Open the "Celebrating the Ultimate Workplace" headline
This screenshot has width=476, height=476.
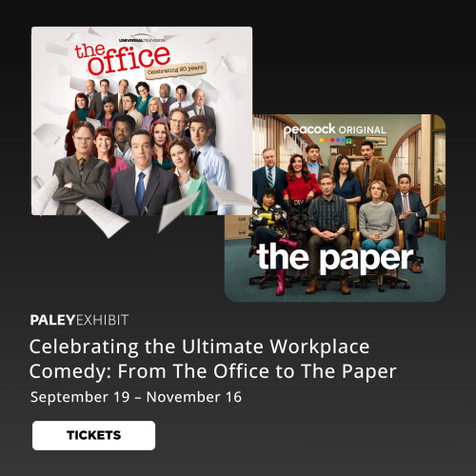pos(199,347)
